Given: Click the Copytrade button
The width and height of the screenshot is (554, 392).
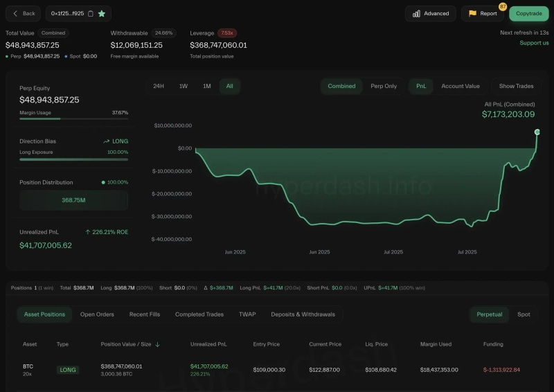Looking at the screenshot, I should [x=528, y=14].
